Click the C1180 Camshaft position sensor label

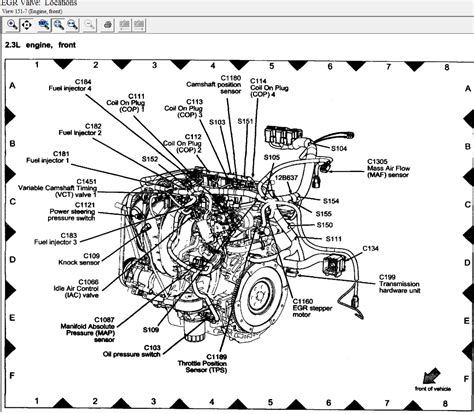(x=214, y=84)
